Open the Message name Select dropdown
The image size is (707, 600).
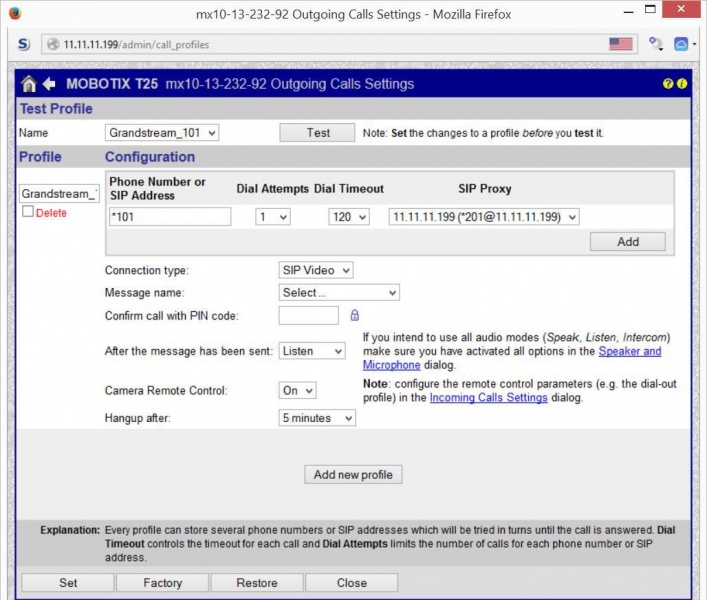339,293
